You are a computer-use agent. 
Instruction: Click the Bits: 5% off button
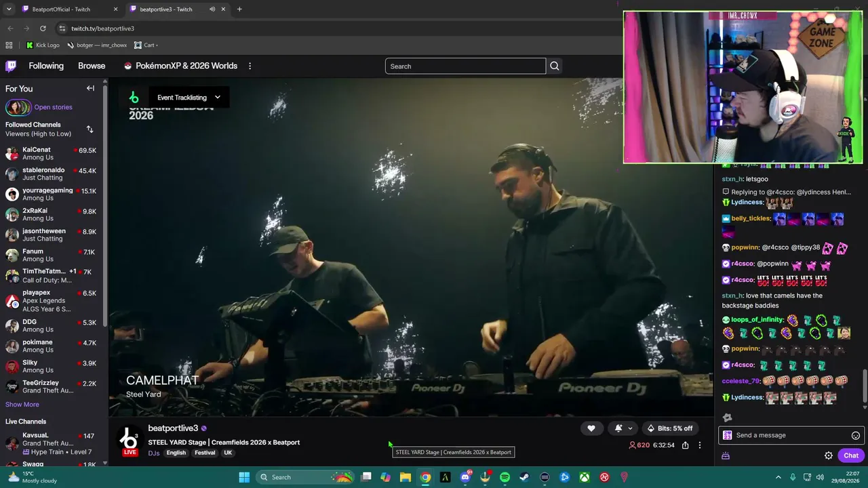point(670,428)
